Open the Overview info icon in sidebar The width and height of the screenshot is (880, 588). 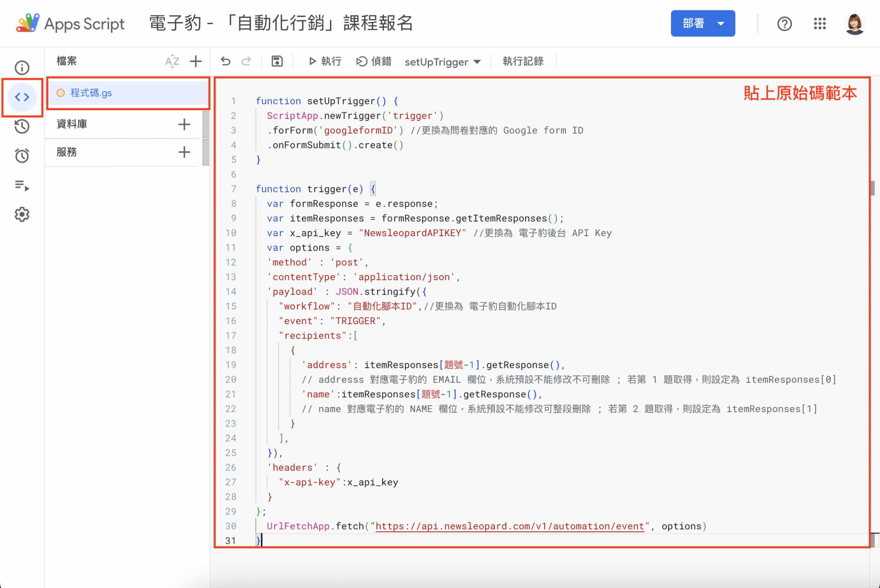pos(22,68)
